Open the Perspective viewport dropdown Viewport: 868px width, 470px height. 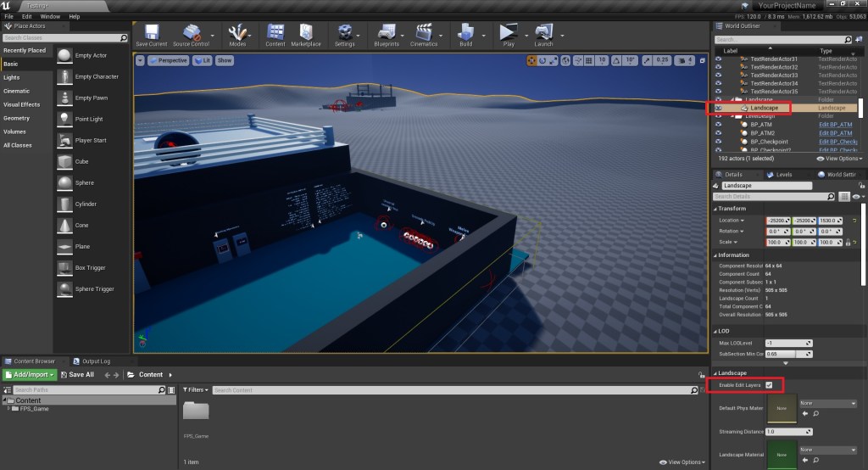pyautogui.click(x=169, y=60)
